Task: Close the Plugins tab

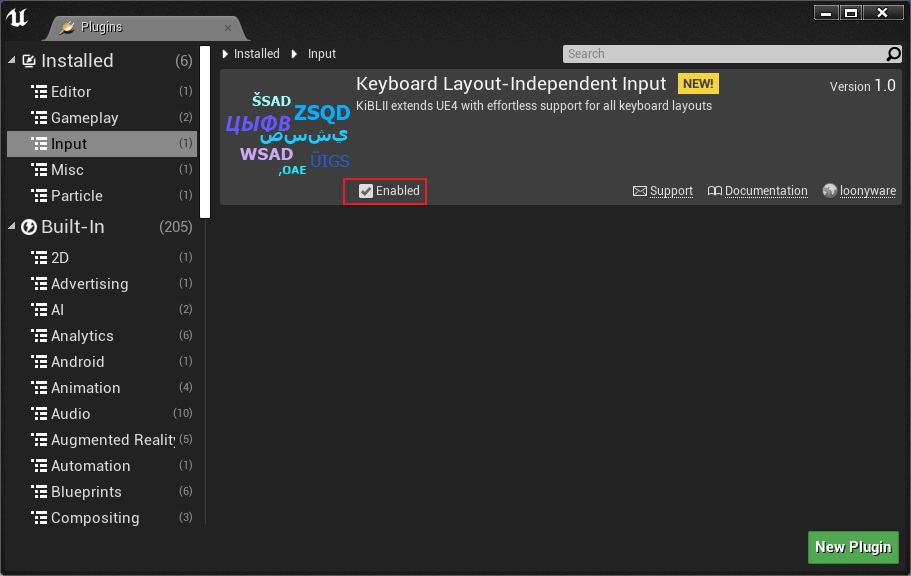Action: tap(228, 28)
